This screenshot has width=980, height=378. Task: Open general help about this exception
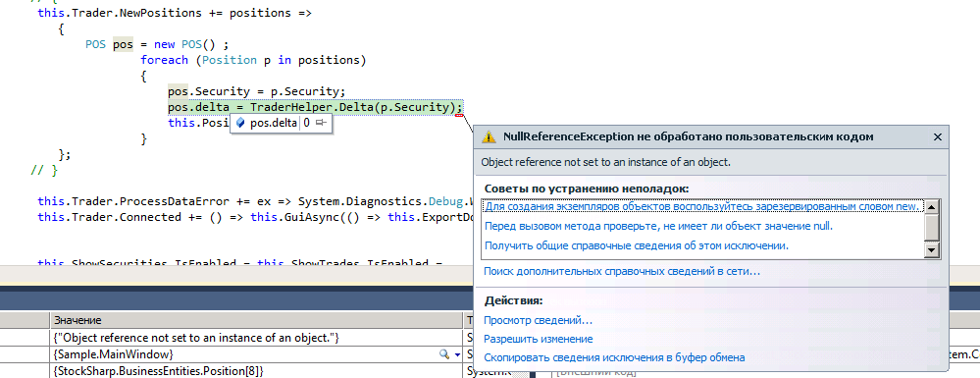point(637,245)
